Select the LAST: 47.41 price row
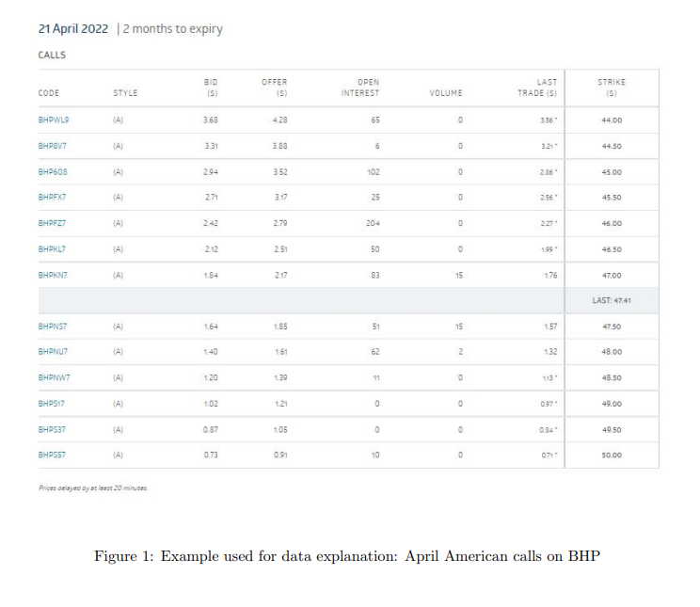Screen dimensions: 700x607 coord(348,300)
